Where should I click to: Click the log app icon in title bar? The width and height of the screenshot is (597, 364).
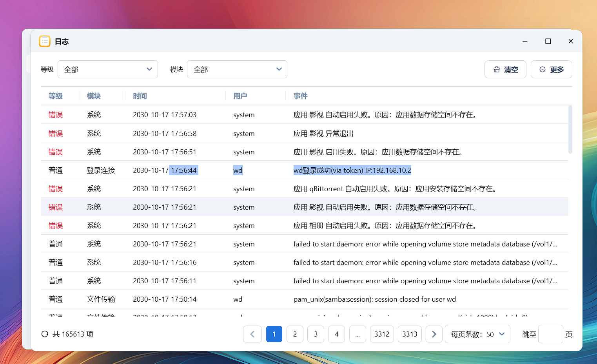tap(45, 41)
